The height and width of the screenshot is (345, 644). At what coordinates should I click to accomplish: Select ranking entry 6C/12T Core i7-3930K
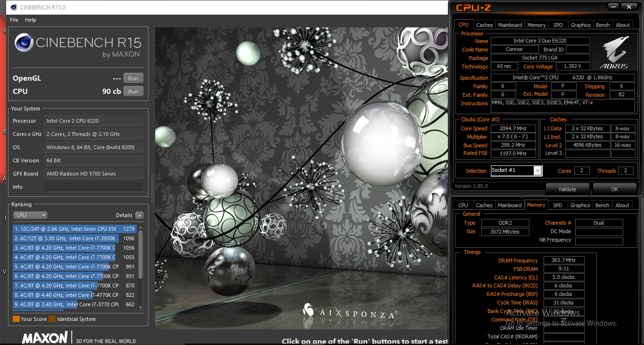pos(74,238)
